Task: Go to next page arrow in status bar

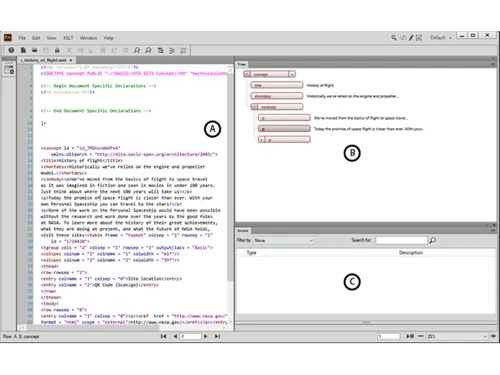Action: pos(206,336)
